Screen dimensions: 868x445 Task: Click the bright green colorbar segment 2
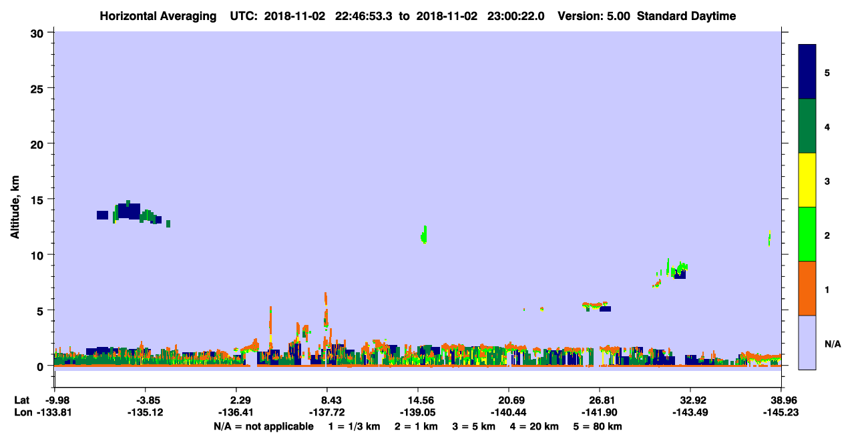click(807, 234)
